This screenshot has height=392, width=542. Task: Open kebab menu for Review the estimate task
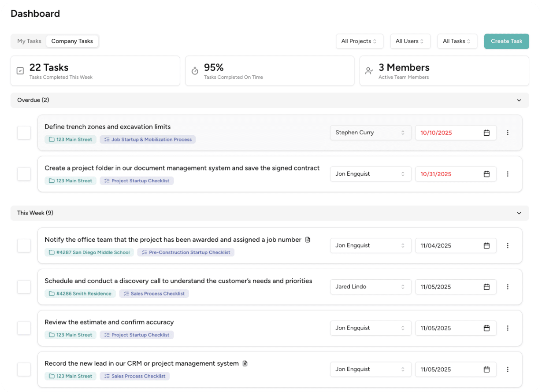(x=508, y=328)
